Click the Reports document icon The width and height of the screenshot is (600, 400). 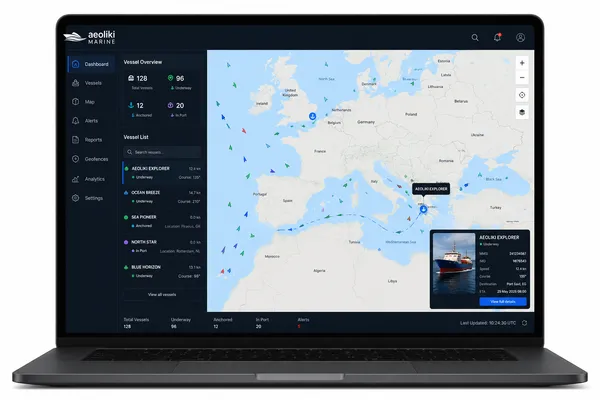coord(76,140)
